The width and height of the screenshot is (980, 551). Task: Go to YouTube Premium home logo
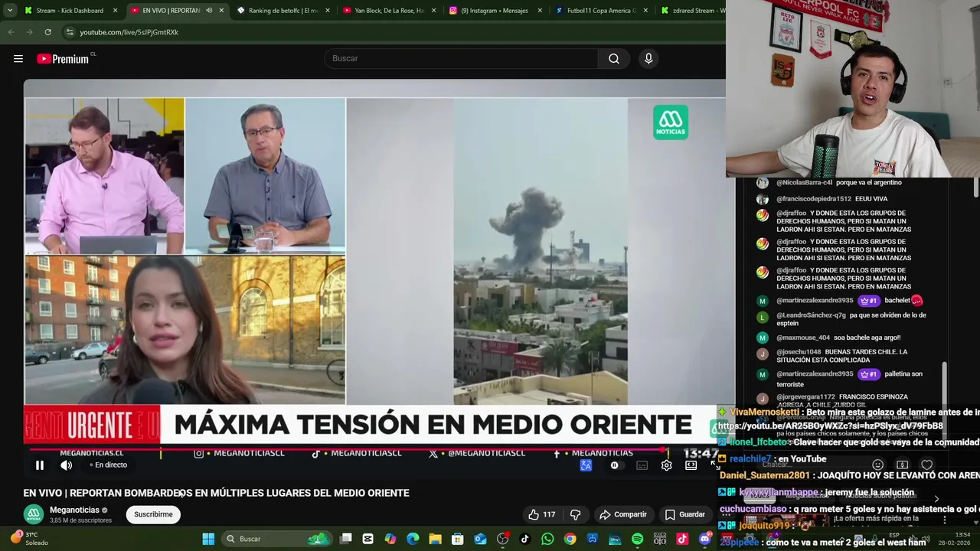tap(63, 59)
